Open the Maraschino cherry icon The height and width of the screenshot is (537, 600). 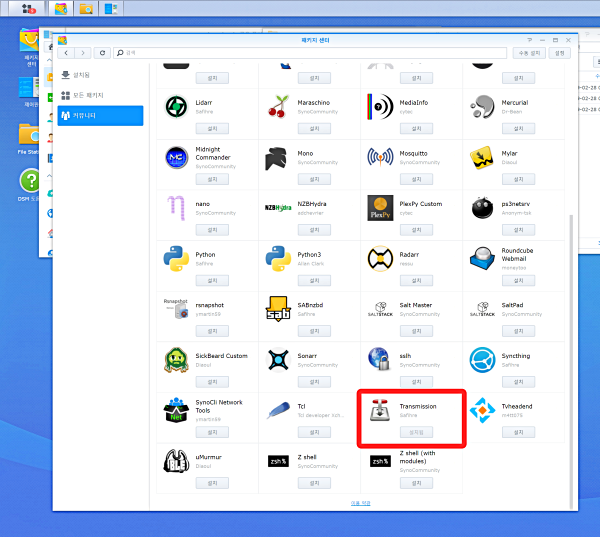[278, 106]
